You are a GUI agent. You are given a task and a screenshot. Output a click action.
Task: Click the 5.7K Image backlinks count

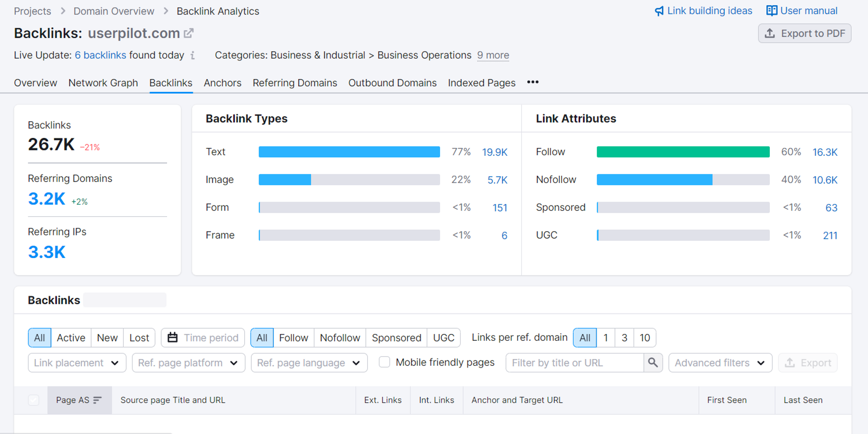(x=497, y=180)
